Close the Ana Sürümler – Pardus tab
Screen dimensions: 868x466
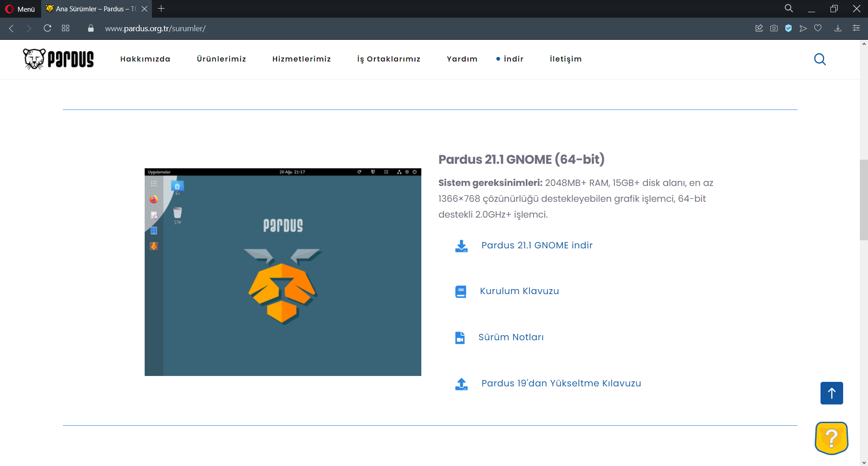click(x=145, y=9)
